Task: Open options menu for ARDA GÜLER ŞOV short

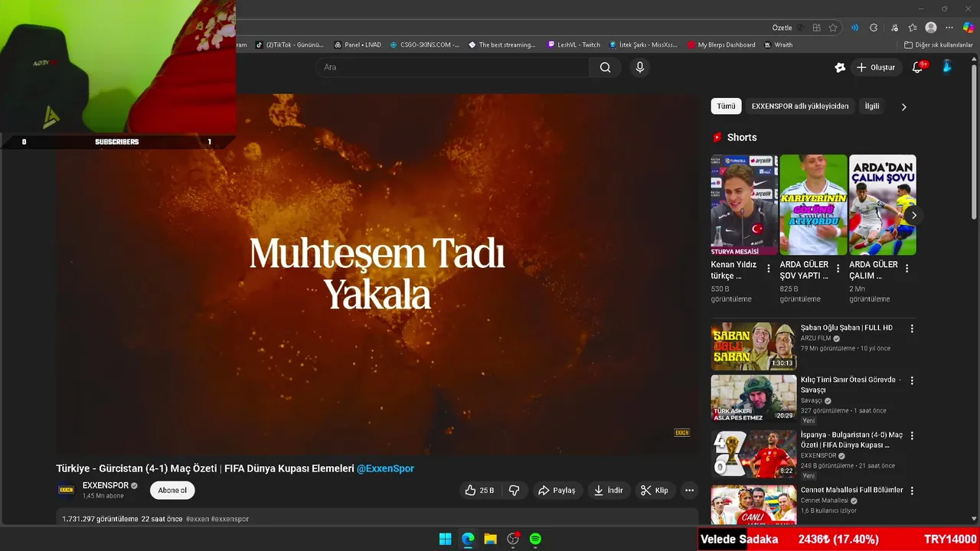Action: (x=838, y=269)
